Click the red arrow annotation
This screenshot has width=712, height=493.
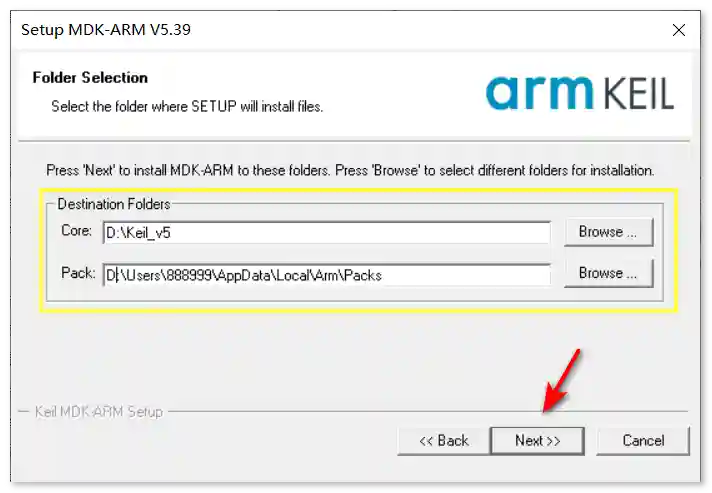click(x=561, y=381)
